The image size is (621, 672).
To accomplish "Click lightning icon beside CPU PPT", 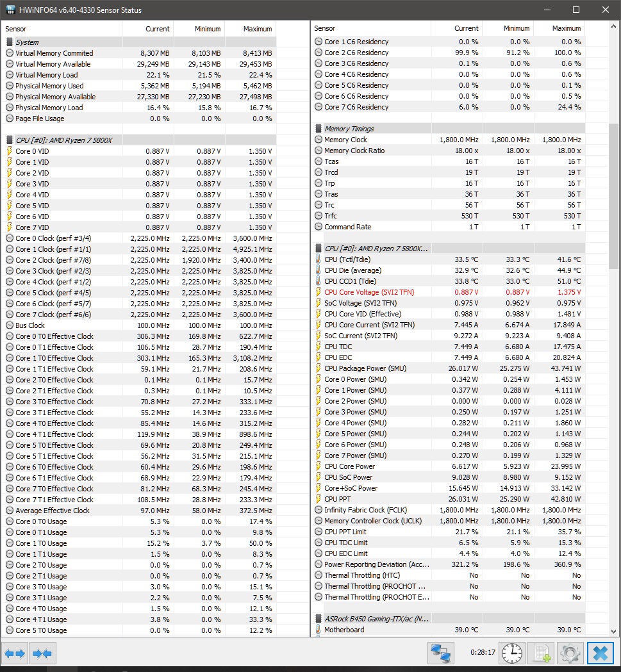I will 319,499.
